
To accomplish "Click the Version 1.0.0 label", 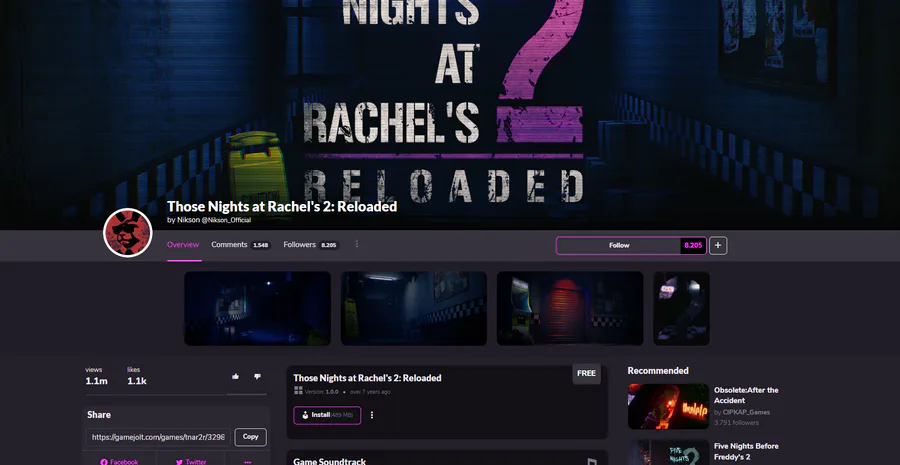I will pos(321,392).
